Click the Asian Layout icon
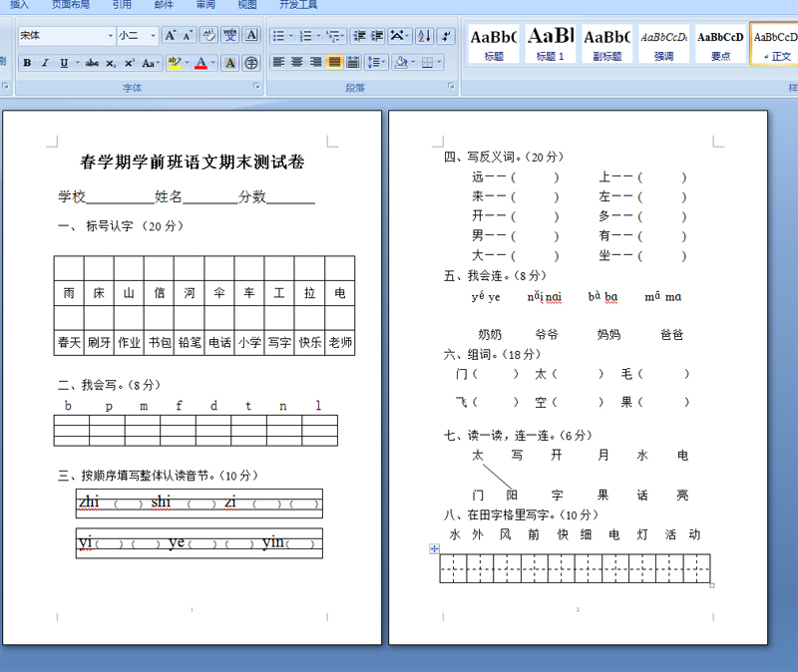 pos(397,36)
